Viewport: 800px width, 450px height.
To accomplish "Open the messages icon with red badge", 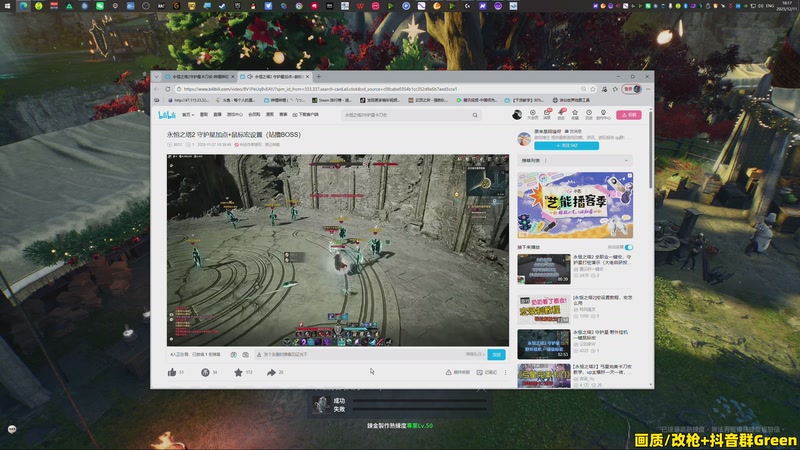I will pyautogui.click(x=547, y=114).
